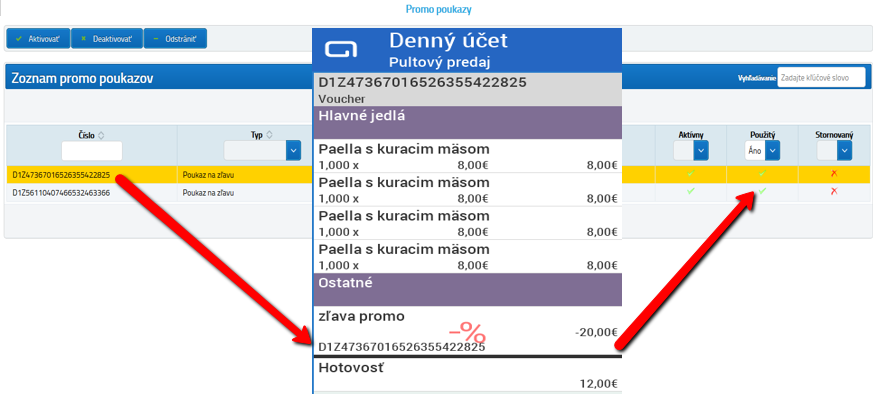Screen dimensions: 873x394
Task: Select voucher row D1Z47367016526355422825
Action: click(x=61, y=175)
